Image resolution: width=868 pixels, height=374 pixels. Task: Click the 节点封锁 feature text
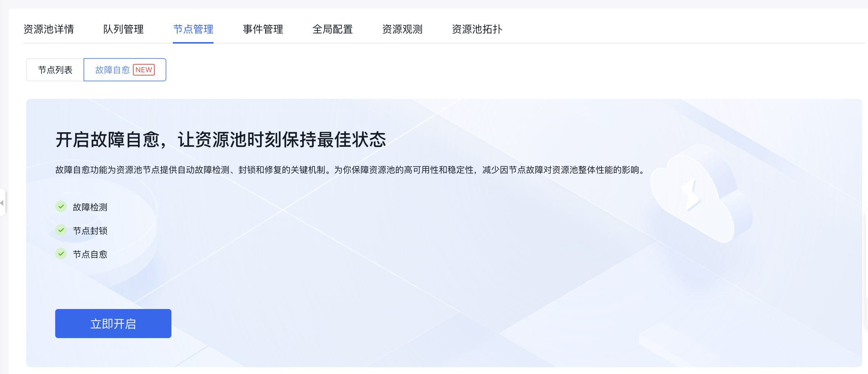click(x=90, y=231)
